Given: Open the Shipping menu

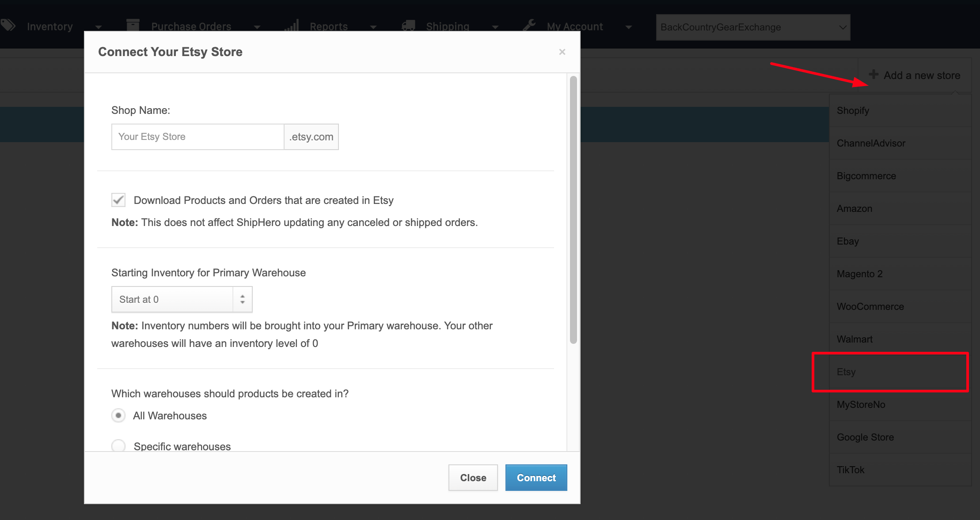Looking at the screenshot, I should pyautogui.click(x=448, y=26).
